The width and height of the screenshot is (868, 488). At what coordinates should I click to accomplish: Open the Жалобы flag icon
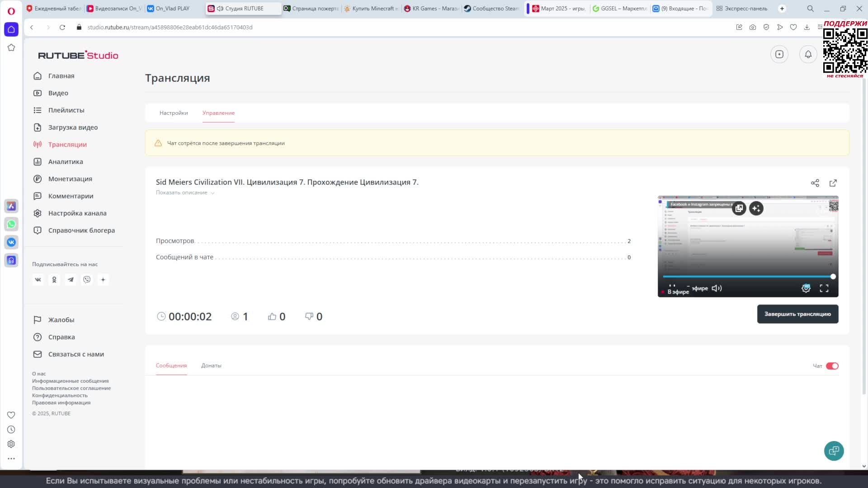38,320
